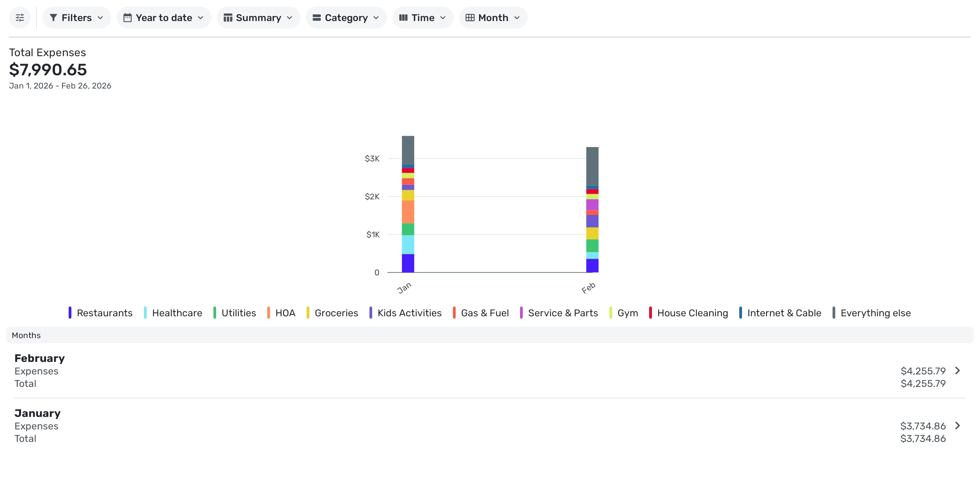This screenshot has height=484, width=980.
Task: Click the funnel icon in Filters
Action: pyautogui.click(x=53, y=18)
